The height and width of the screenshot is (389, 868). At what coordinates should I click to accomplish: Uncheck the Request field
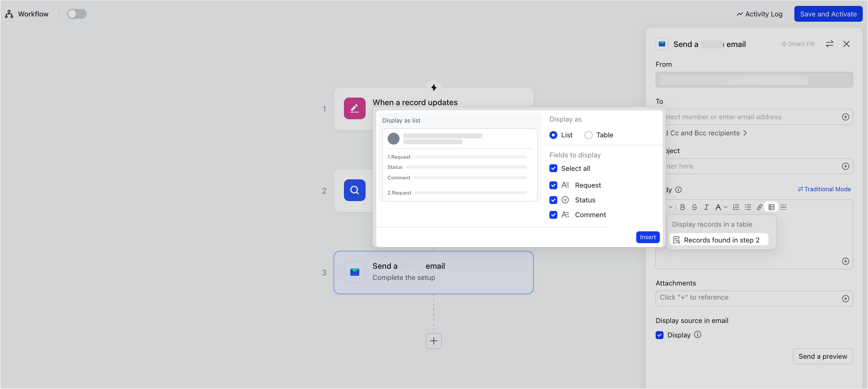(x=553, y=185)
